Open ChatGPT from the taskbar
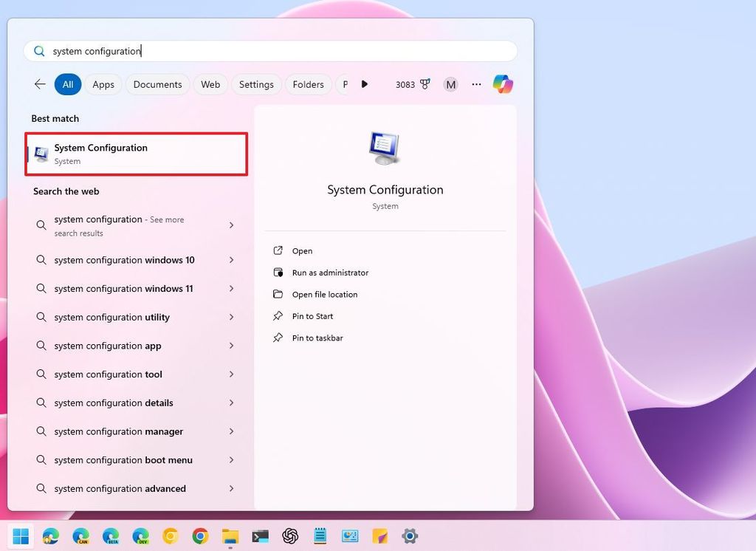The width and height of the screenshot is (756, 551). 290,535
